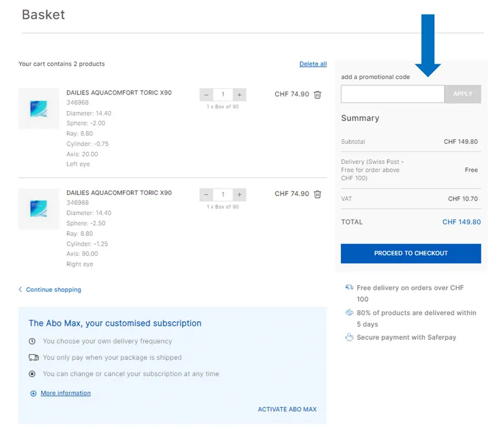Click quantity field of left eye product
Screen dimensions: 504x430
(223, 95)
